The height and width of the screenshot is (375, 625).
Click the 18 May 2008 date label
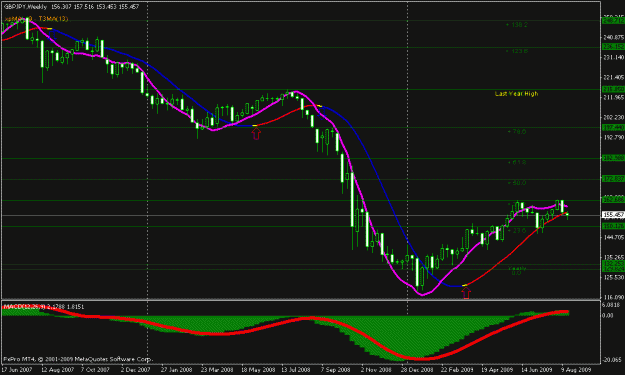(258, 370)
